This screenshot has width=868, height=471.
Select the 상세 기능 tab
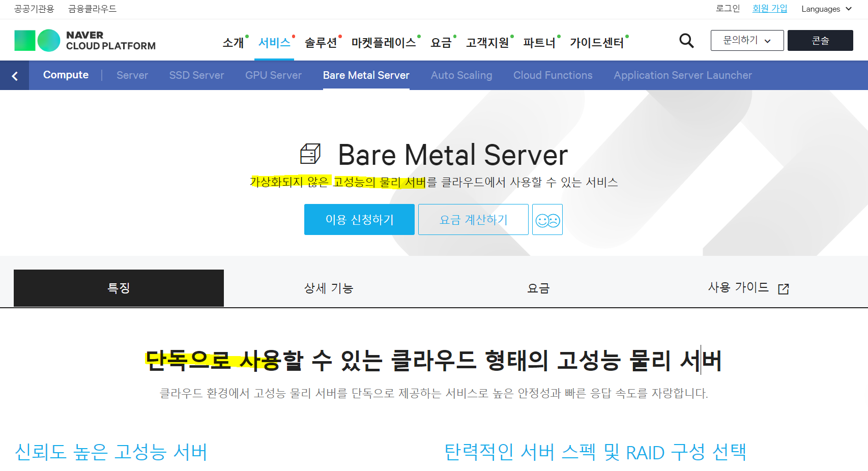329,288
